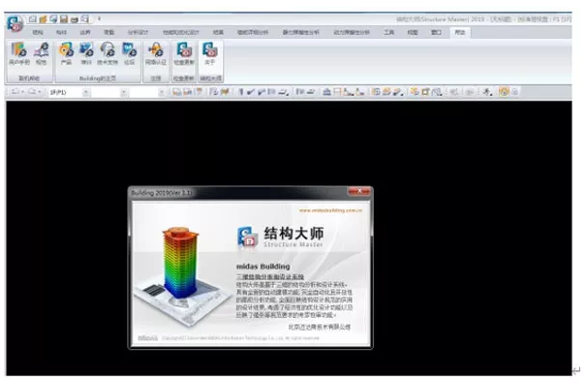
Task: Switch to the 结构 ribbon tab
Action: [38, 33]
